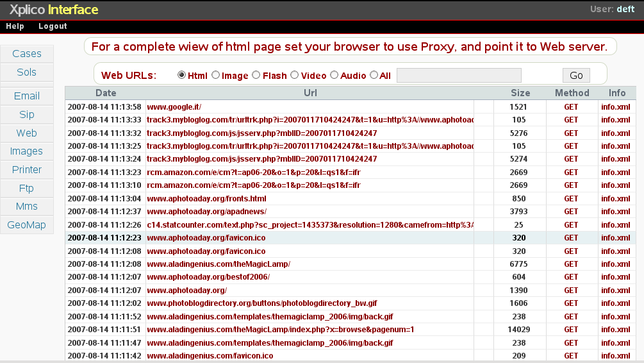The image size is (644, 363).
Task: Open www.aladingenius.com/theMagicLamp/ link
Action: click(219, 264)
